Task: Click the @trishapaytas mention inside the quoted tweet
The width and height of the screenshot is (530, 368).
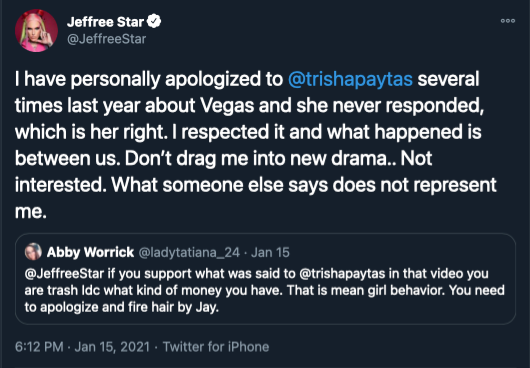Action: click(342, 274)
